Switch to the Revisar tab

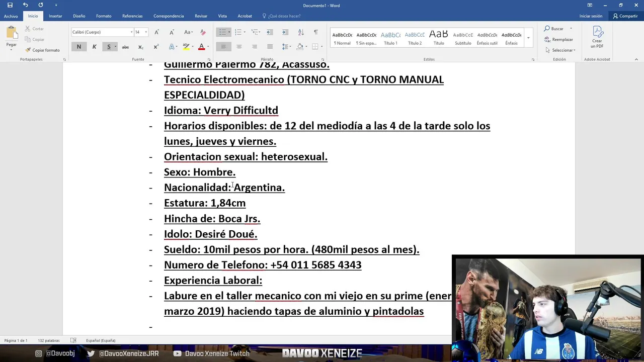point(201,16)
